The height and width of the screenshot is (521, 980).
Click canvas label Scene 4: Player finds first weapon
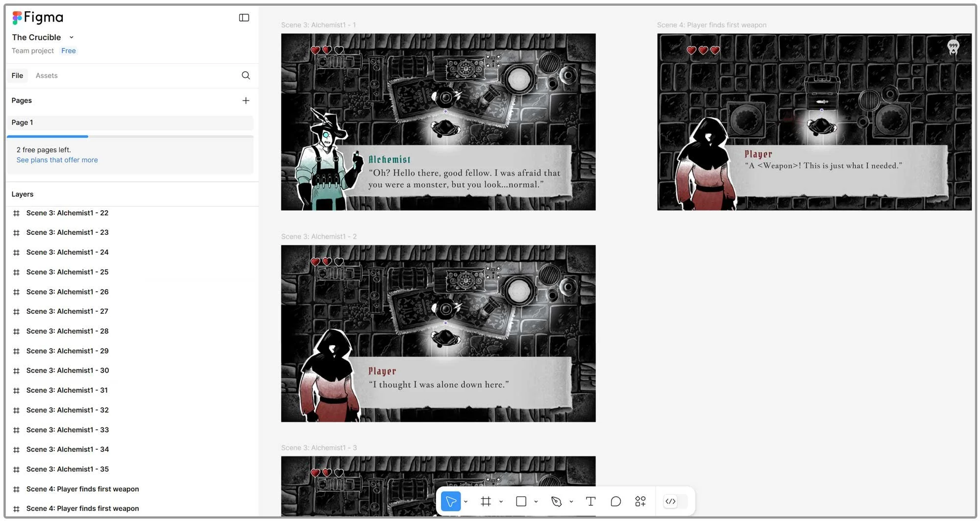[711, 25]
